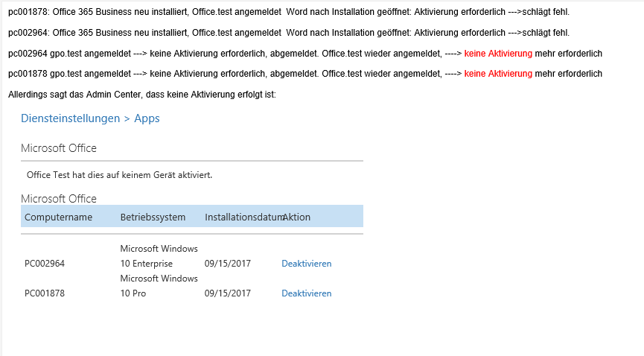This screenshot has width=644, height=356.
Task: Click the Windows 10 Pro entry
Action: pyautogui.click(x=159, y=286)
